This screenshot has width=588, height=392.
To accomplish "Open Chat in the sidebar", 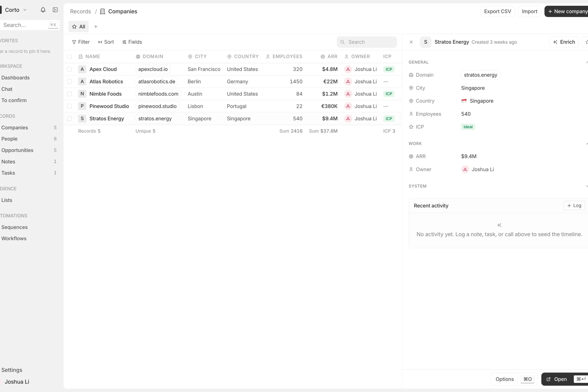I will 7,89.
